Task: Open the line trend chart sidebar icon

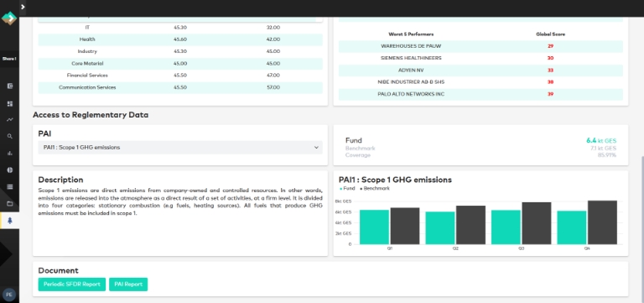Action: tap(10, 120)
